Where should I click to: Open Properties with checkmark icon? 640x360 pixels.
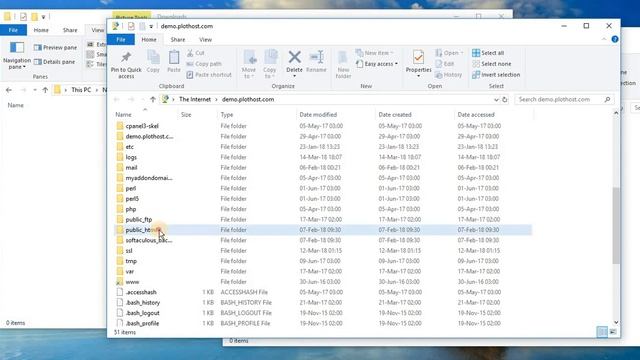coord(418,58)
